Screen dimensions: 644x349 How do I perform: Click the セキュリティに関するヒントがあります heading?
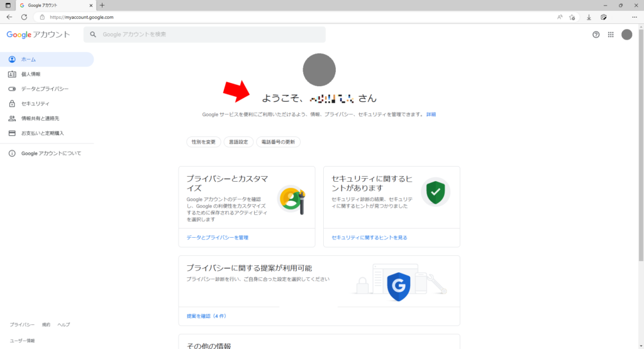pyautogui.click(x=372, y=184)
